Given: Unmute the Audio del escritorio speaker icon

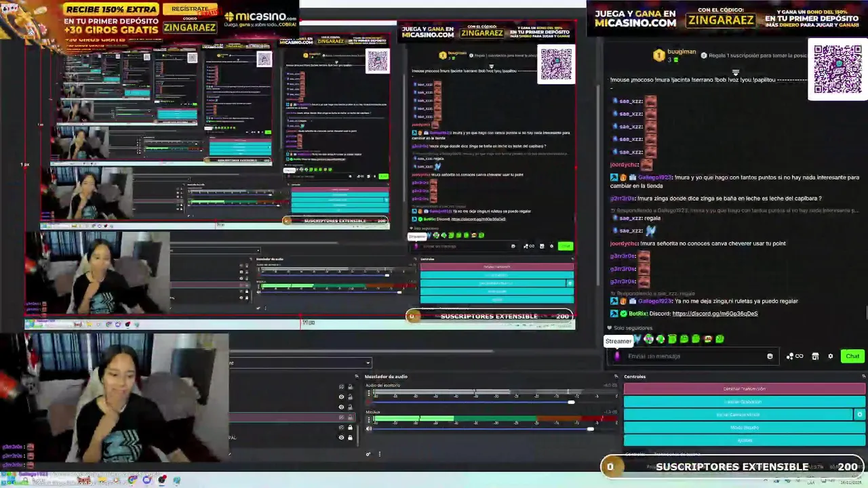Looking at the screenshot, I should coord(369,402).
